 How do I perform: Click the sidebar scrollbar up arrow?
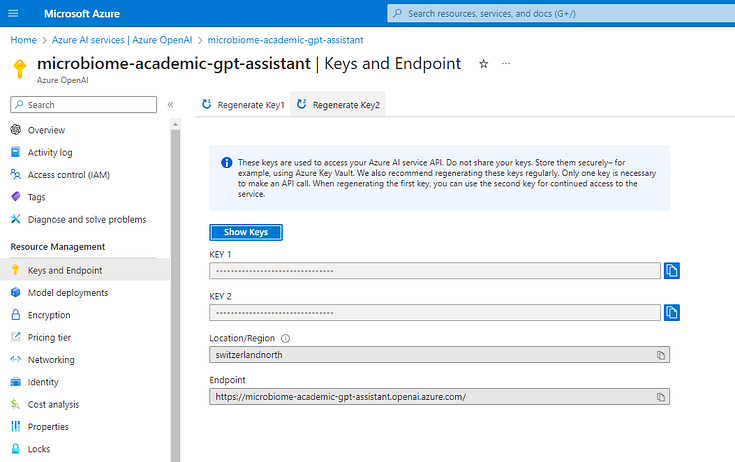pos(175,125)
